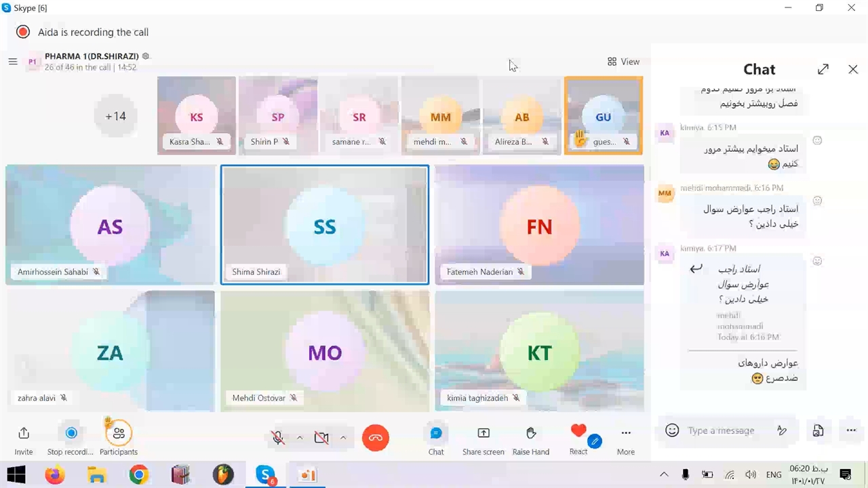Viewport: 868px width, 488px height.
Task: Open the More options menu
Action: 626,434
